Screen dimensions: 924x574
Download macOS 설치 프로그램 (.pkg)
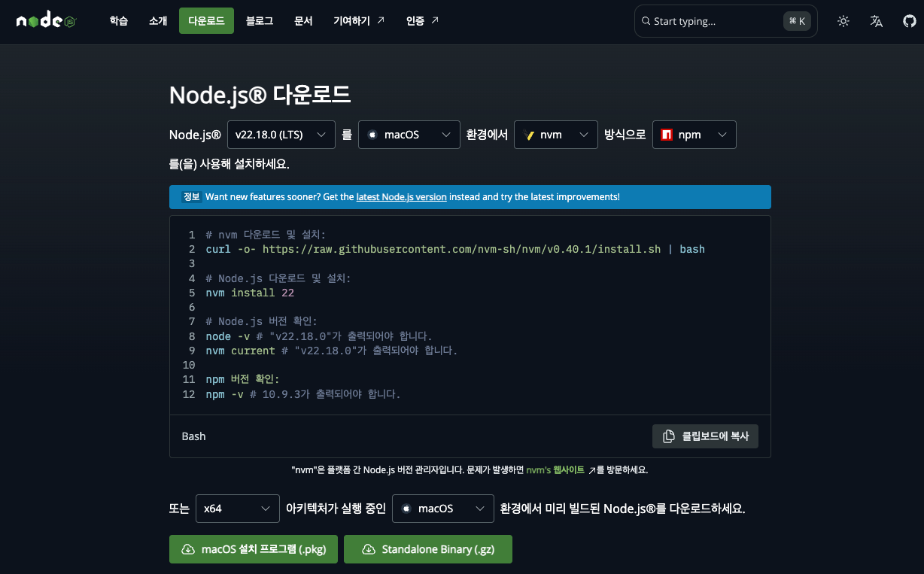254,549
